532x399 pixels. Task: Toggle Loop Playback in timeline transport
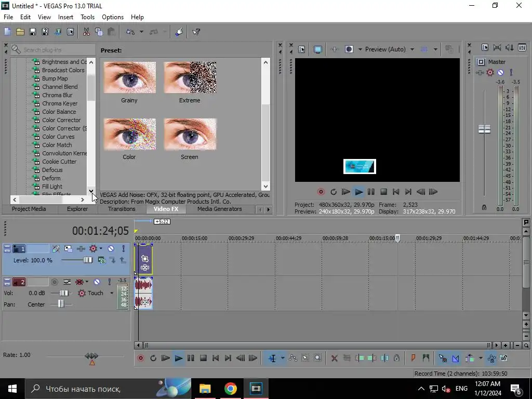click(153, 358)
